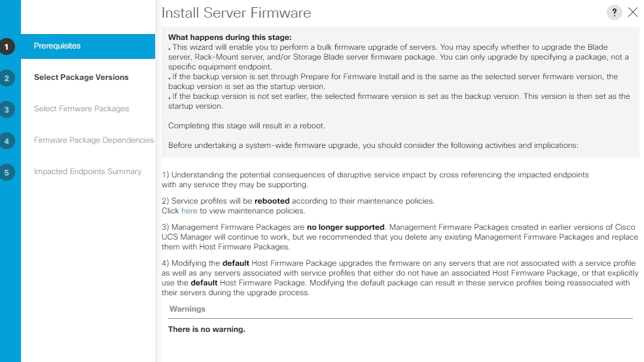This screenshot has width=644, height=362.
Task: Close the Install Server Firmware wizard
Action: (632, 12)
